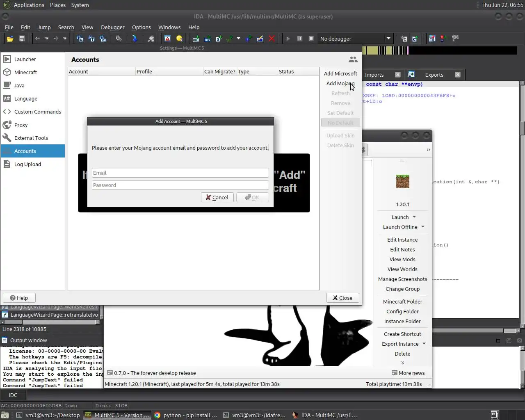Click the convert to code icon
Image resolution: width=525 pixels, height=420 pixels.
coord(196,39)
